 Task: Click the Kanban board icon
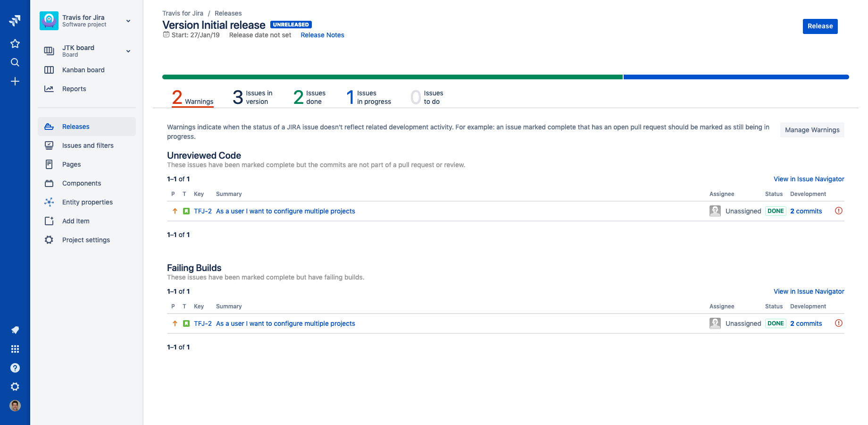(49, 70)
